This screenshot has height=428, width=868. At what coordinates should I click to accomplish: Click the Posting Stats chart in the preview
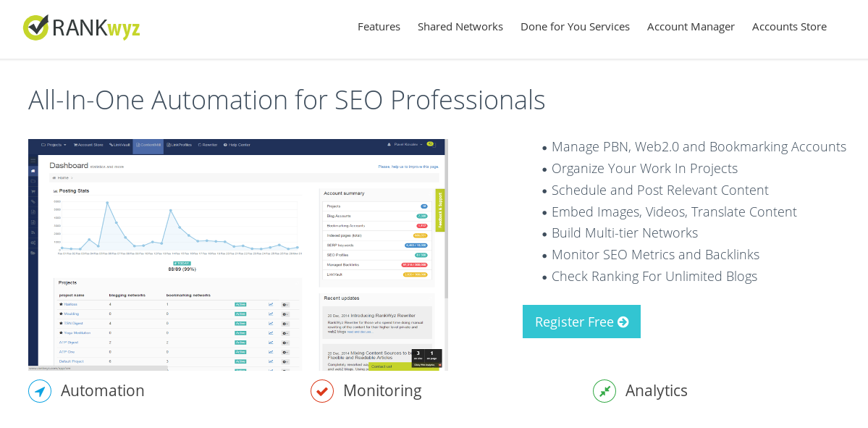(x=178, y=227)
